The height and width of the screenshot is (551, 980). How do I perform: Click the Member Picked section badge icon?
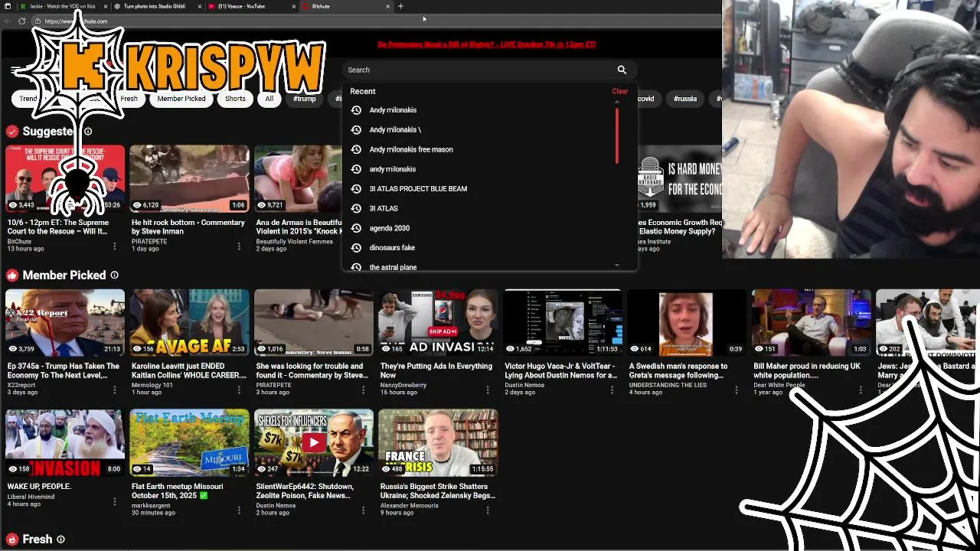point(12,275)
